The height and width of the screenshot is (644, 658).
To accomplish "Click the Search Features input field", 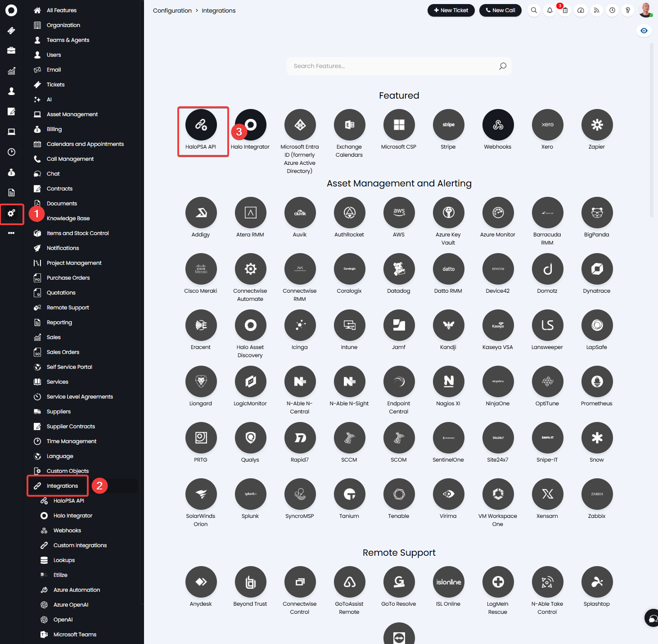I will tap(399, 66).
